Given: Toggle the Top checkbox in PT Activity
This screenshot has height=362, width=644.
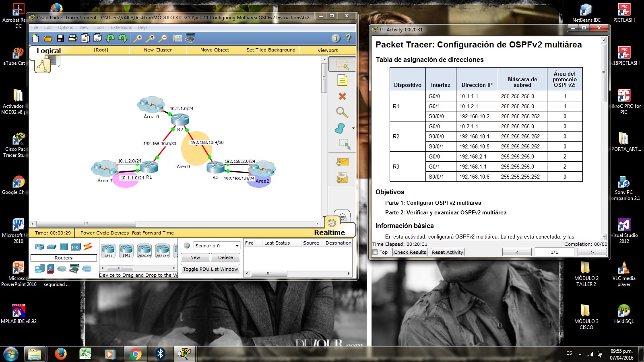Looking at the screenshot, I should (x=375, y=252).
